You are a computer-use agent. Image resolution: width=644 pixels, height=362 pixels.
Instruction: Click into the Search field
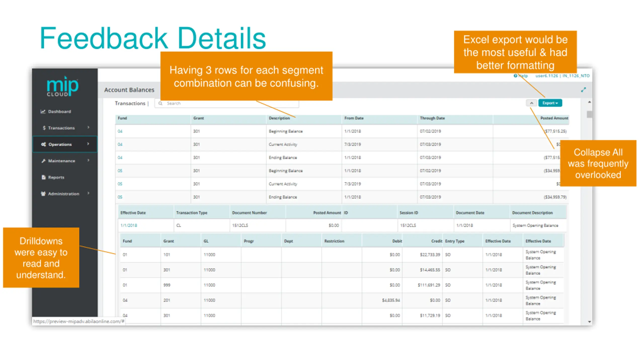226,103
